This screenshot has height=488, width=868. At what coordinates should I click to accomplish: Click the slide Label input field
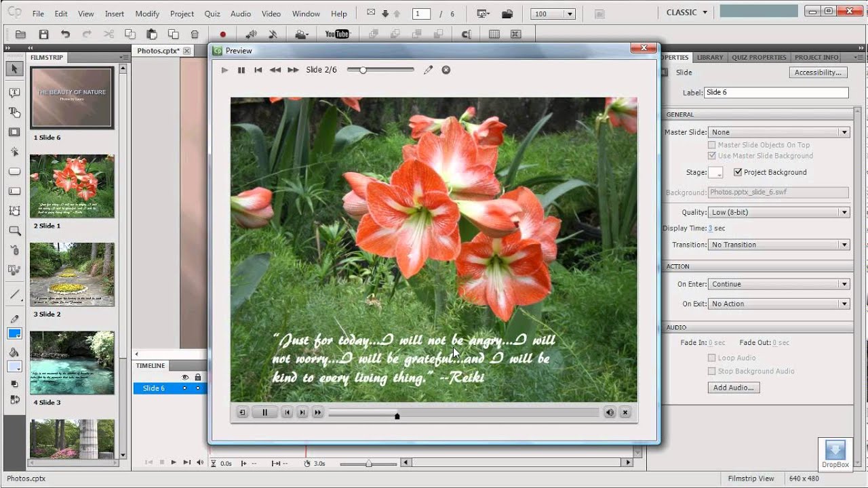[776, 92]
